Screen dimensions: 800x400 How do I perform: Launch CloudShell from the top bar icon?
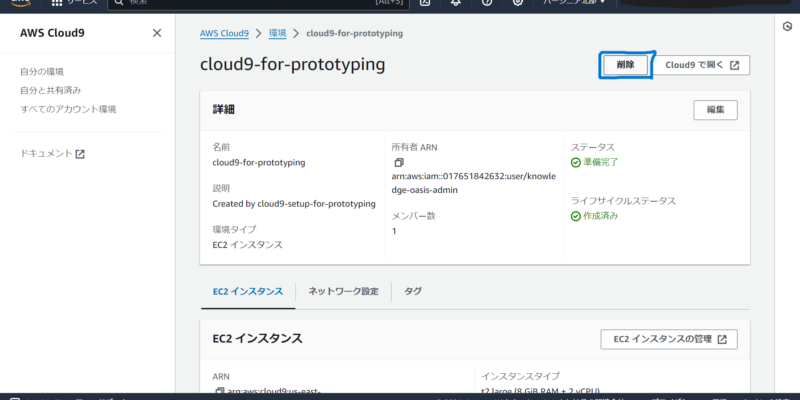426,3
